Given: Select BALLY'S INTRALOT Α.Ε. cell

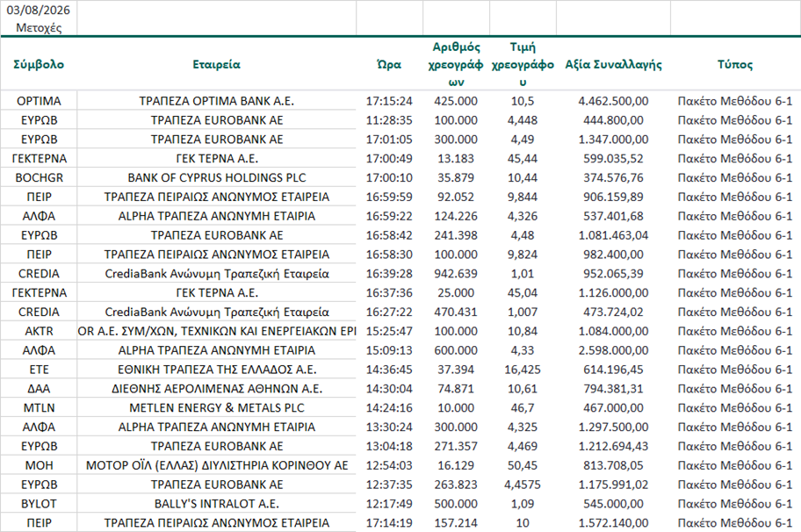Looking at the screenshot, I should (x=217, y=504).
